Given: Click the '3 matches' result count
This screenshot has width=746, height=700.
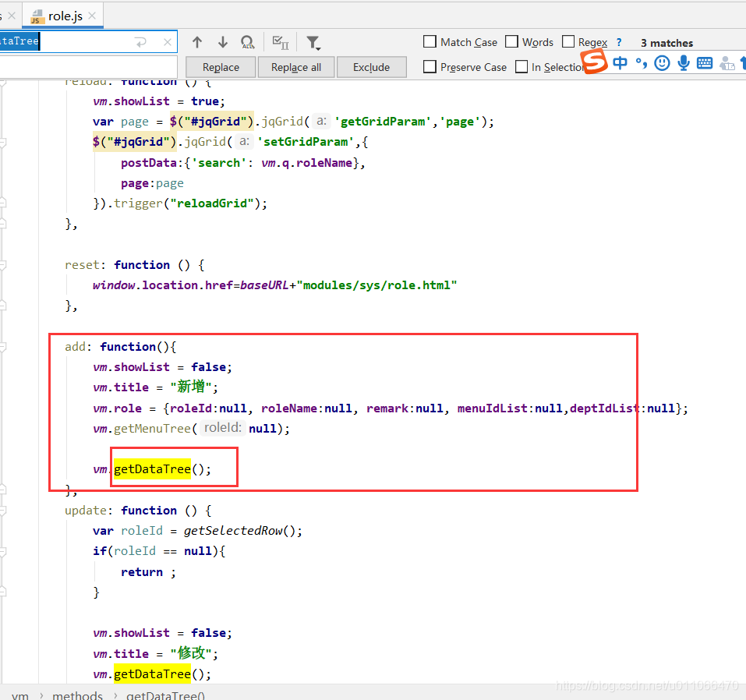Looking at the screenshot, I should tap(666, 43).
